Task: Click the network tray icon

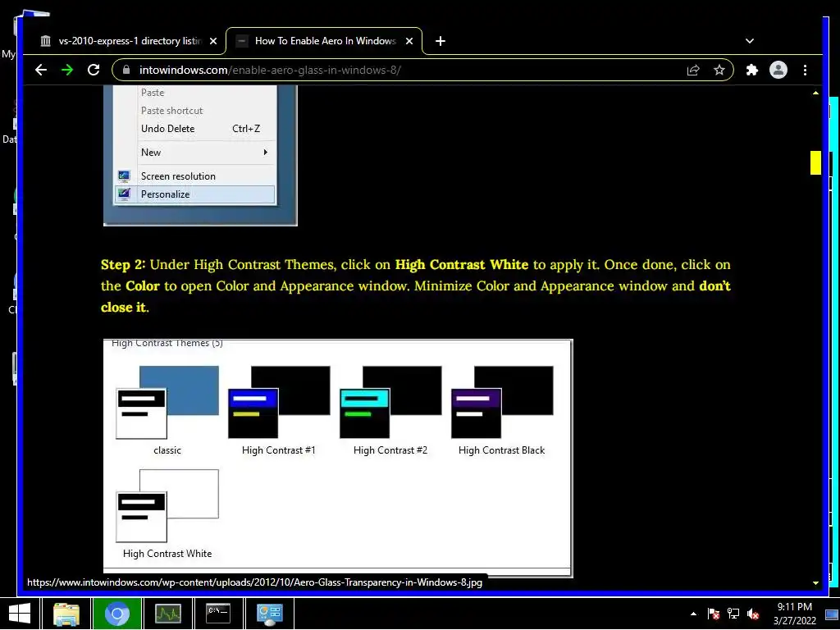Action: (x=733, y=614)
